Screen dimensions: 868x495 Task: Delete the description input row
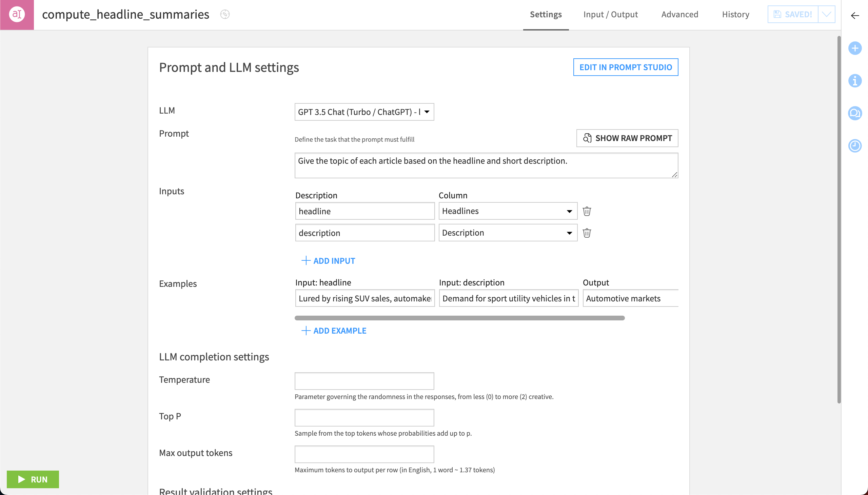click(x=587, y=233)
